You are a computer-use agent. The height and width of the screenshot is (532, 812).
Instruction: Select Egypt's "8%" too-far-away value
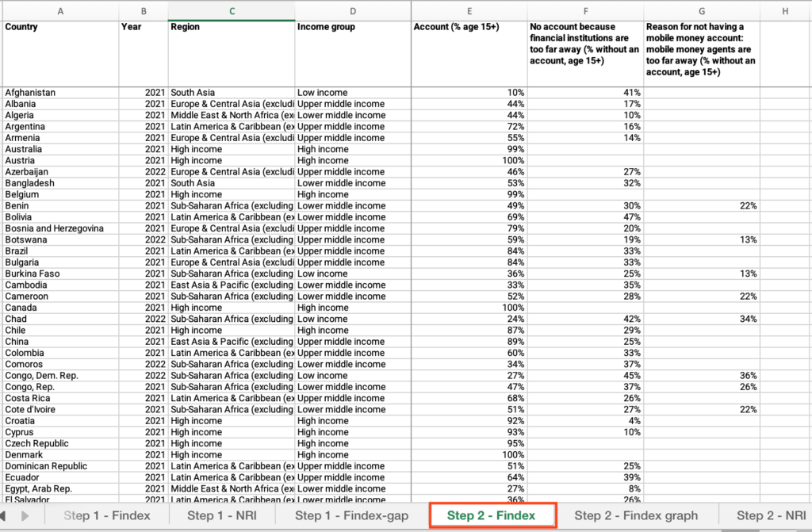click(586, 489)
